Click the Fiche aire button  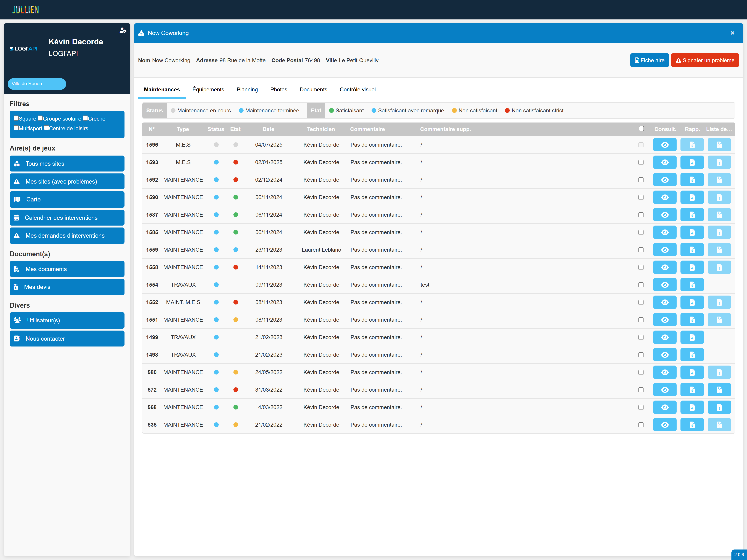[649, 60]
